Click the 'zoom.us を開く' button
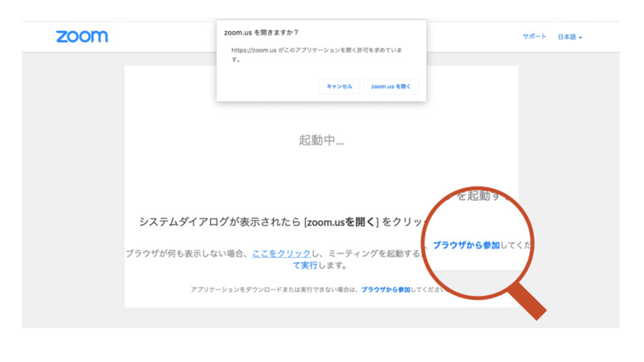This screenshot has height=362, width=644. (391, 86)
